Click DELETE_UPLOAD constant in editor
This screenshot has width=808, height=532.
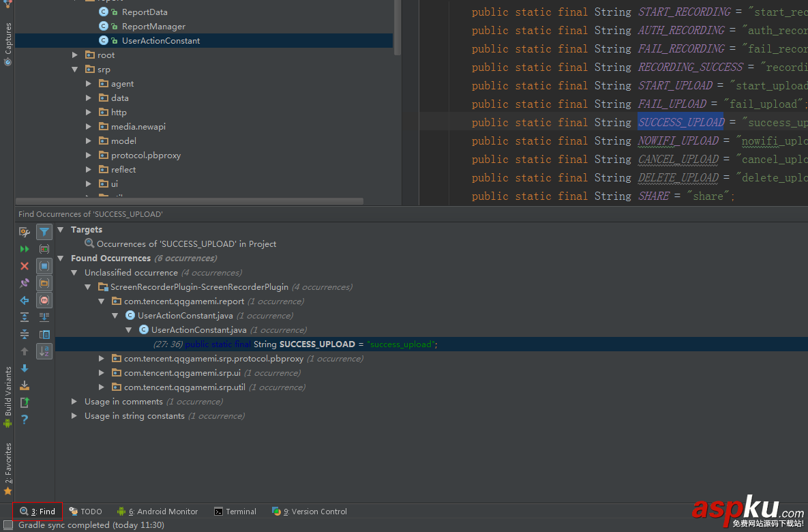tap(678, 177)
